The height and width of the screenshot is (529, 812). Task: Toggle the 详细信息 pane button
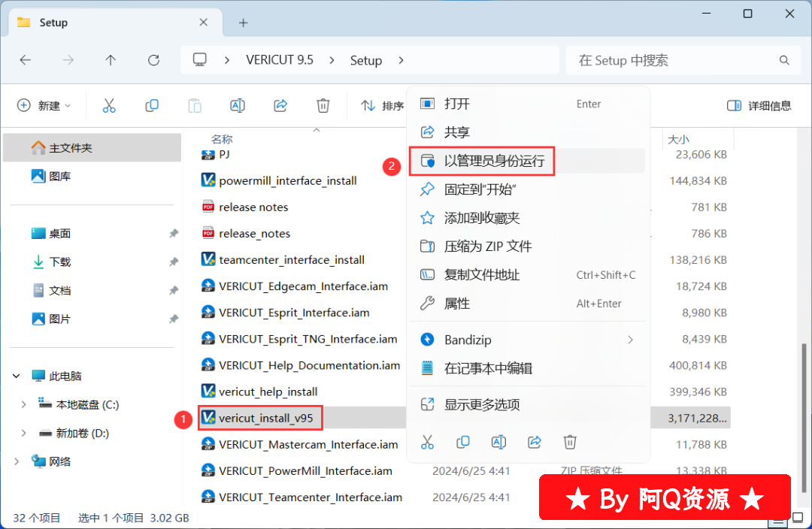(759, 106)
